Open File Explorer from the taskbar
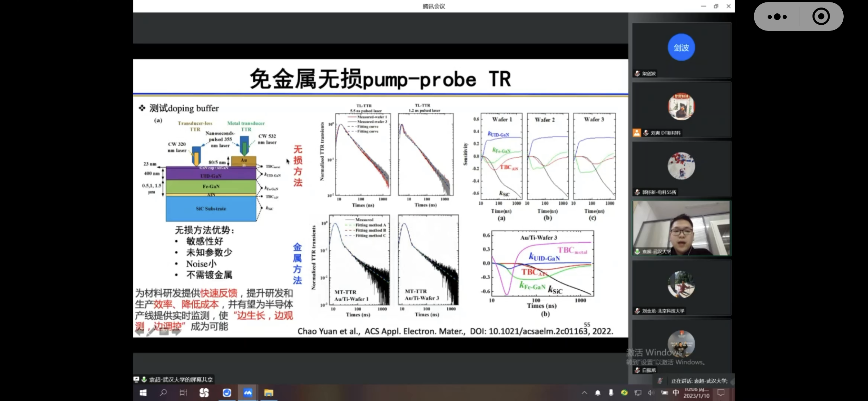 click(x=268, y=392)
